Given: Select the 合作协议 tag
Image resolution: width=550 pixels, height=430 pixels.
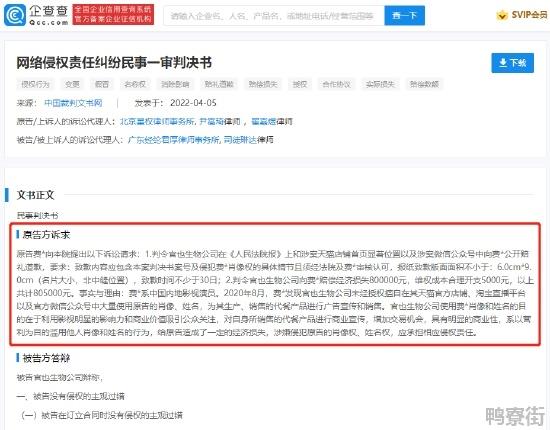Looking at the screenshot, I should click(x=336, y=84).
